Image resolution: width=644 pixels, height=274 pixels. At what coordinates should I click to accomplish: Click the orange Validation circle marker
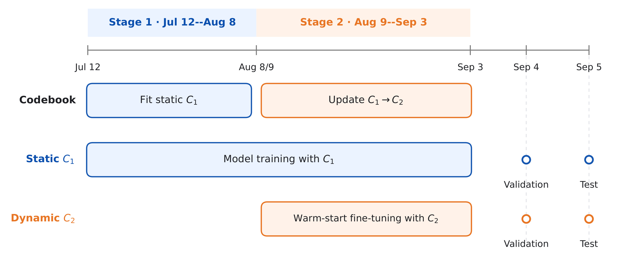click(x=526, y=219)
